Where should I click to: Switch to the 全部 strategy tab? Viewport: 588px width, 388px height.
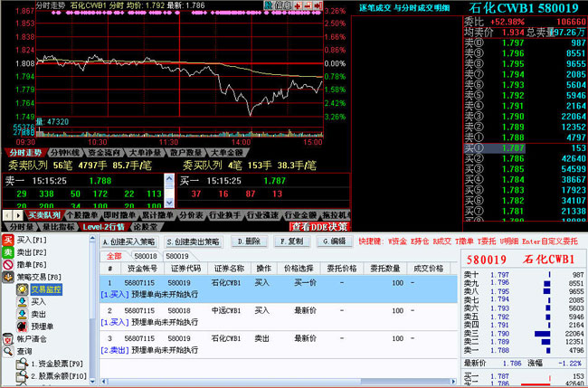point(113,257)
